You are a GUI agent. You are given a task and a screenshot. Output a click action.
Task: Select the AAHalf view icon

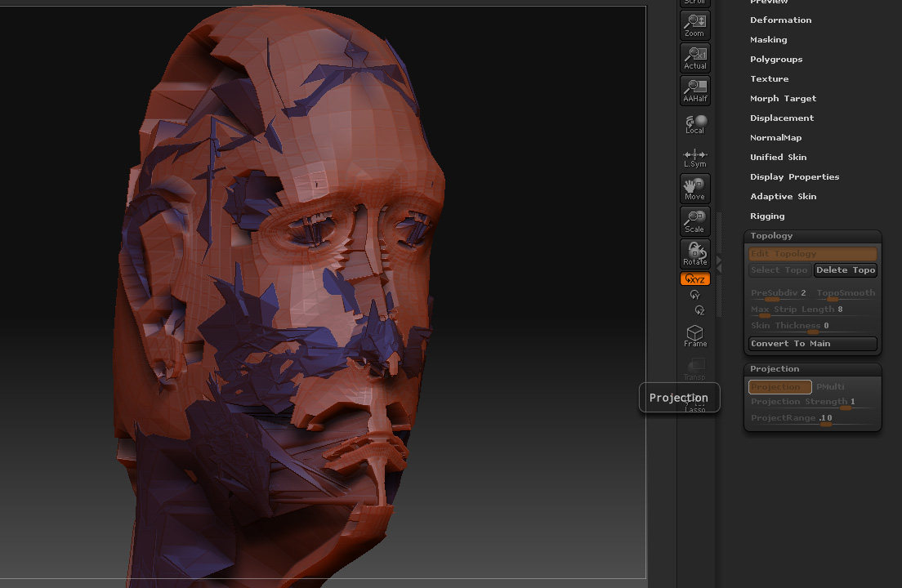click(x=695, y=91)
